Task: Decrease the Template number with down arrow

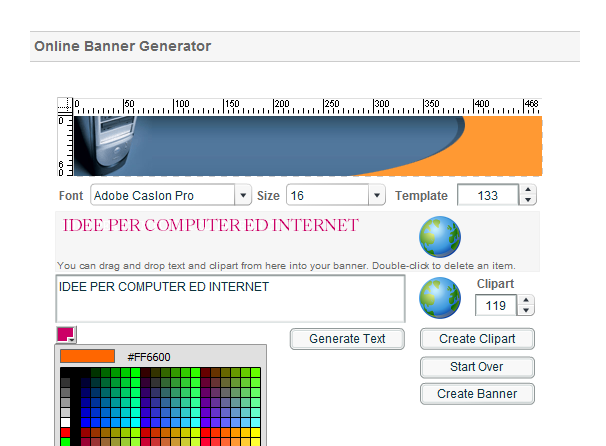Action: 528,200
